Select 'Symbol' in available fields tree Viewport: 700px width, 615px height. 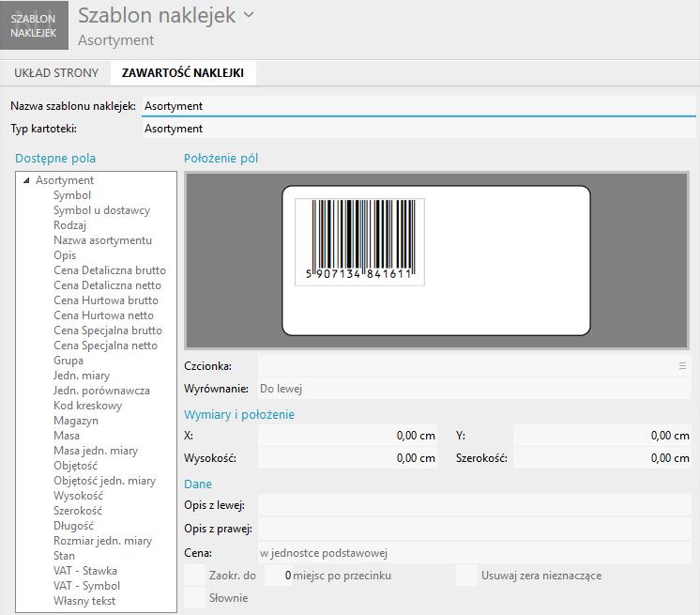pos(72,195)
